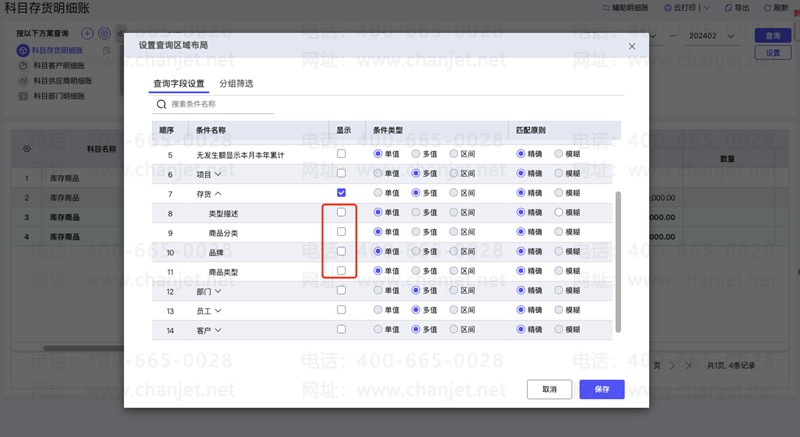Check 显示 box for 类型描述 row
Viewport: 800px width, 437px height.
click(x=341, y=212)
